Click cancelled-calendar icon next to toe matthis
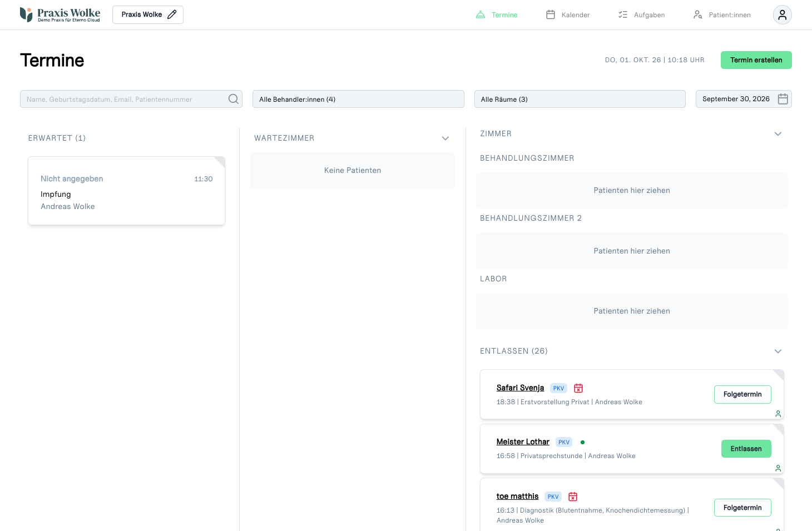The image size is (812, 531). click(x=573, y=497)
